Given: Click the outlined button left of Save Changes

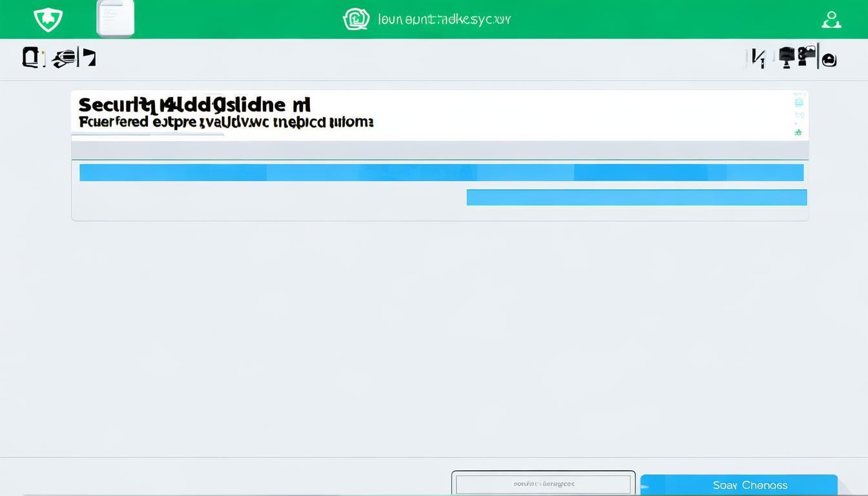Looking at the screenshot, I should (543, 484).
